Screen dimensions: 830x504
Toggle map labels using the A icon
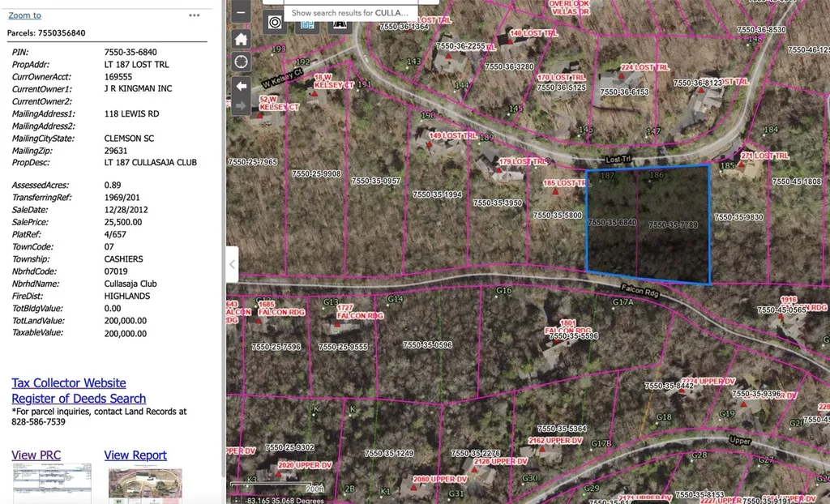point(339,23)
